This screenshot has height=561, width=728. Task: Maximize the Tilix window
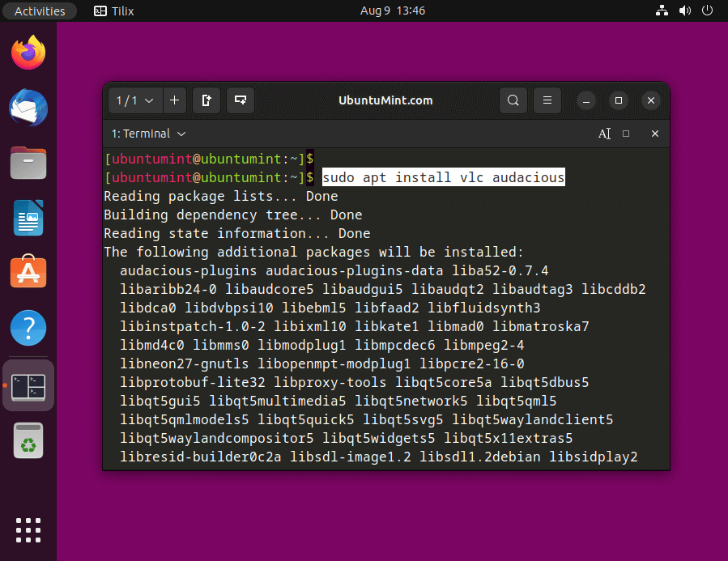click(x=619, y=100)
